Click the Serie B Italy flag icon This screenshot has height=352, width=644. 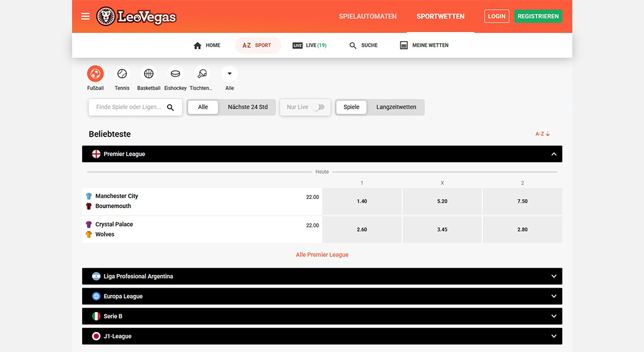[x=96, y=316]
